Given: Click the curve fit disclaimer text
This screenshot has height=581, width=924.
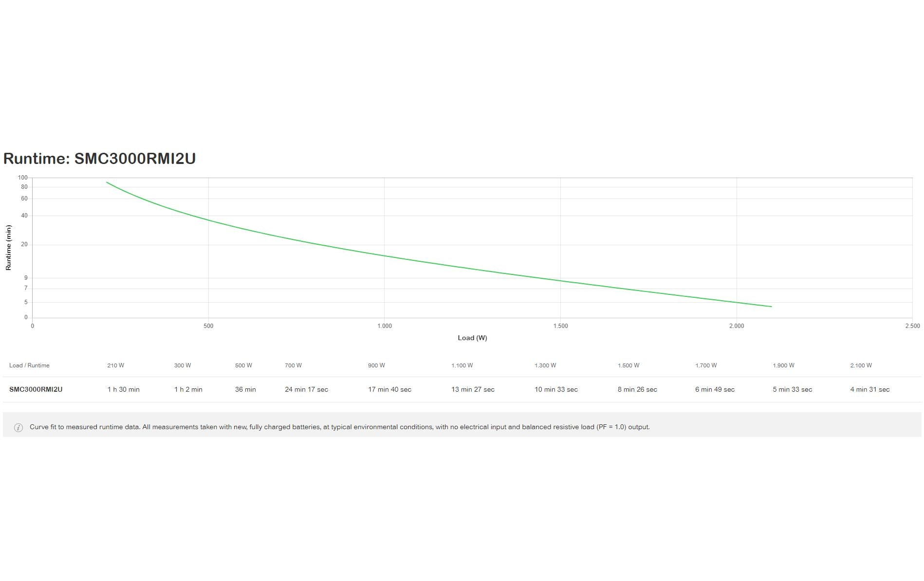Looking at the screenshot, I should tap(339, 427).
